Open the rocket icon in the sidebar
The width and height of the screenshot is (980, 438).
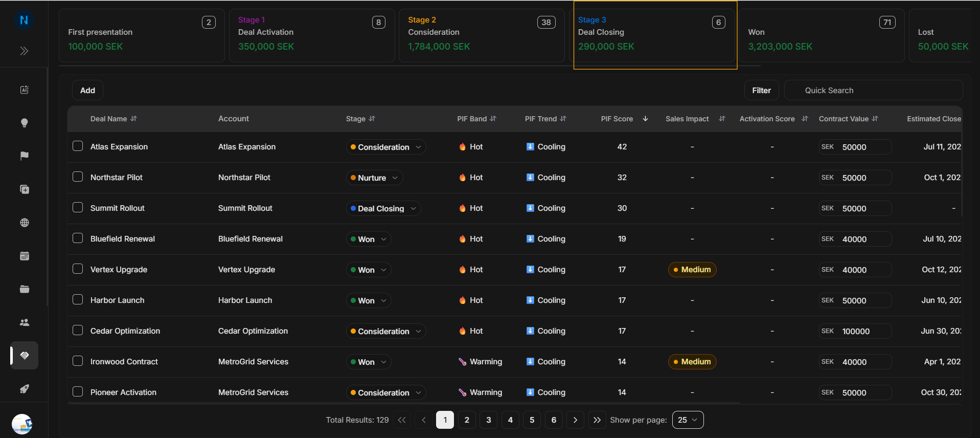click(24, 389)
